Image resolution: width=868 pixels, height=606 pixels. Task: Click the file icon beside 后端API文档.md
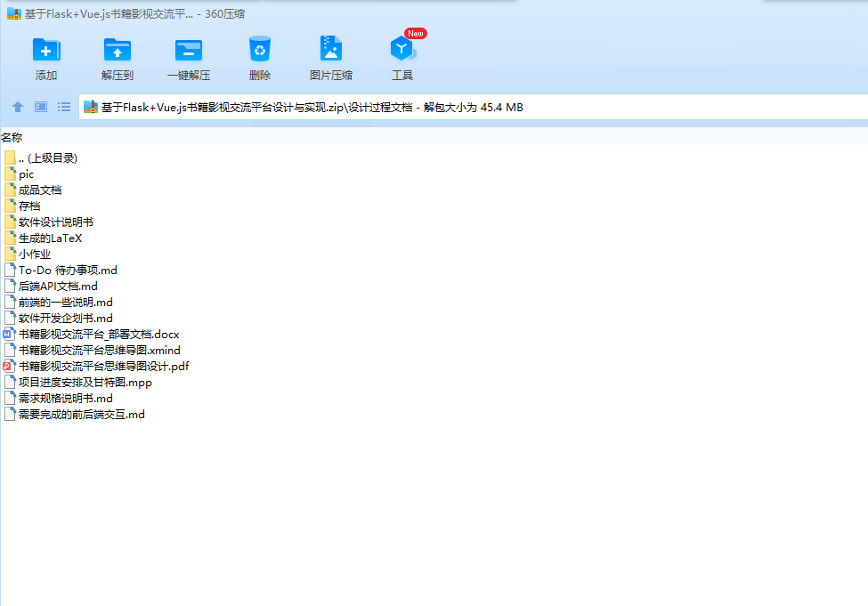[10, 287]
